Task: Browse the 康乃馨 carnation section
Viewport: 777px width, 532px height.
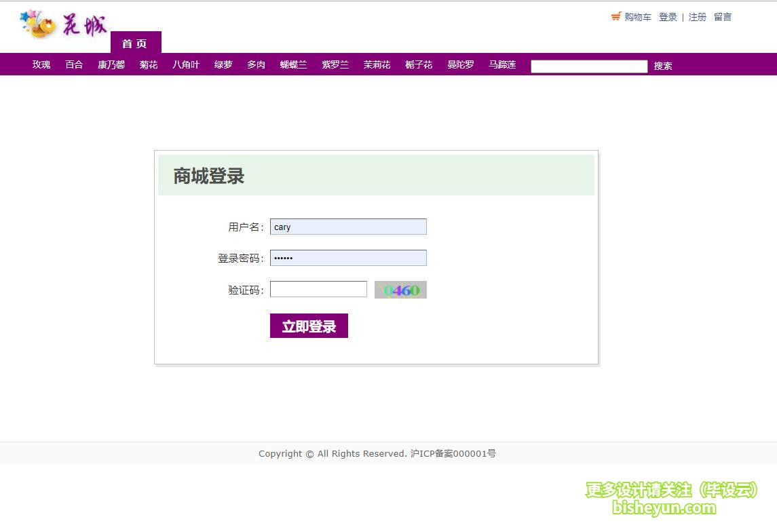Action: 111,64
